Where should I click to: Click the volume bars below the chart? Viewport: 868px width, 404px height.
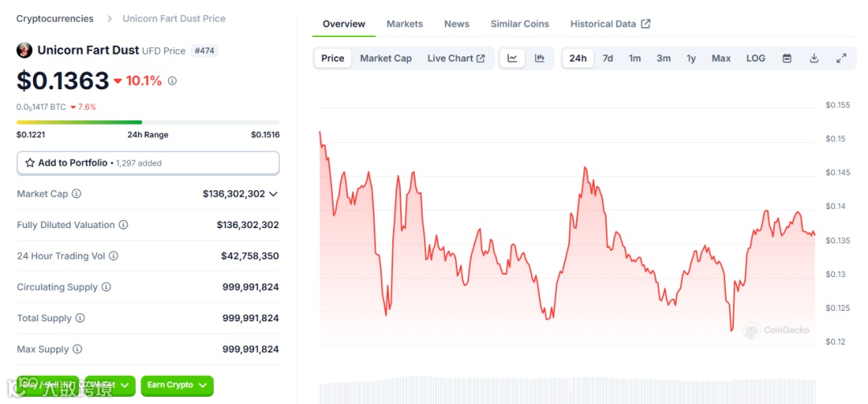(567, 390)
